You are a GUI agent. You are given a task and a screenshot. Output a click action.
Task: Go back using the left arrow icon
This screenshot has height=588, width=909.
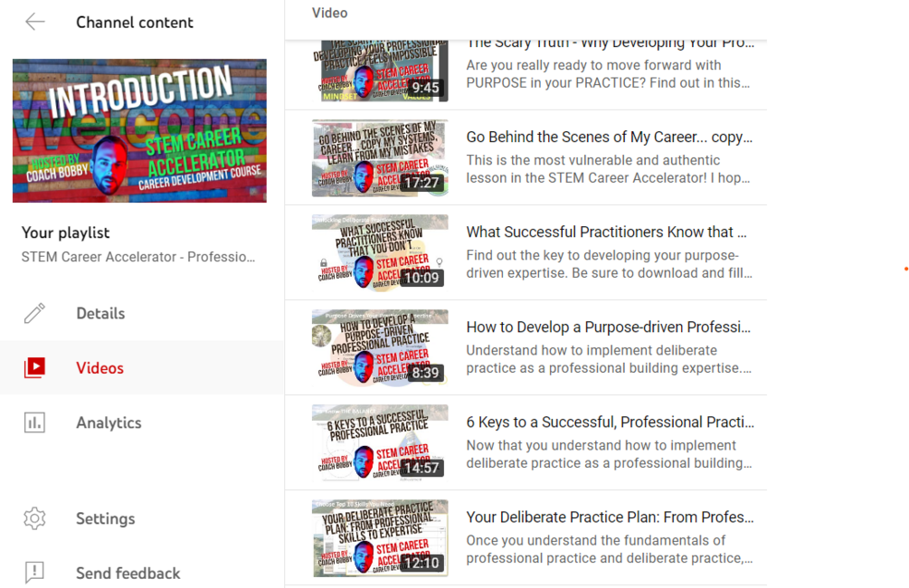pos(34,22)
